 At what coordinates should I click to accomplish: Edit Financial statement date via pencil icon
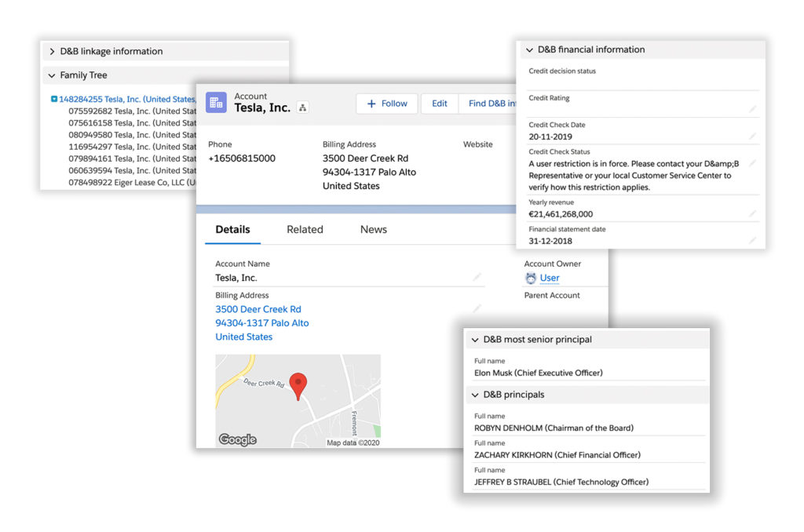pos(753,240)
